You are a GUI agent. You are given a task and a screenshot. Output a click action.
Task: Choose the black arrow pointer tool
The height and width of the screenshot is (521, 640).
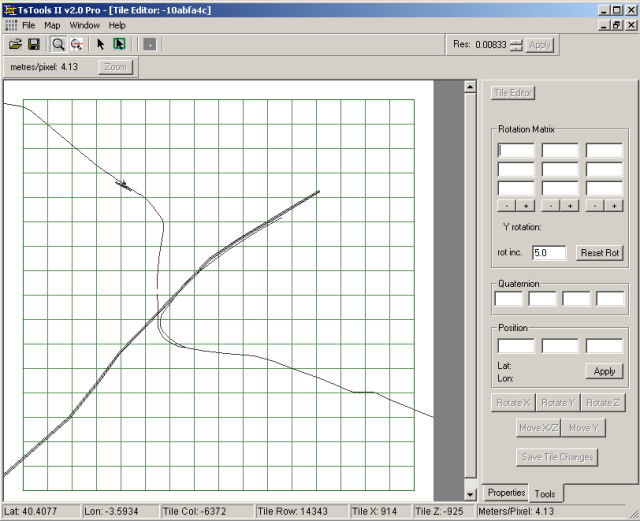(101, 44)
